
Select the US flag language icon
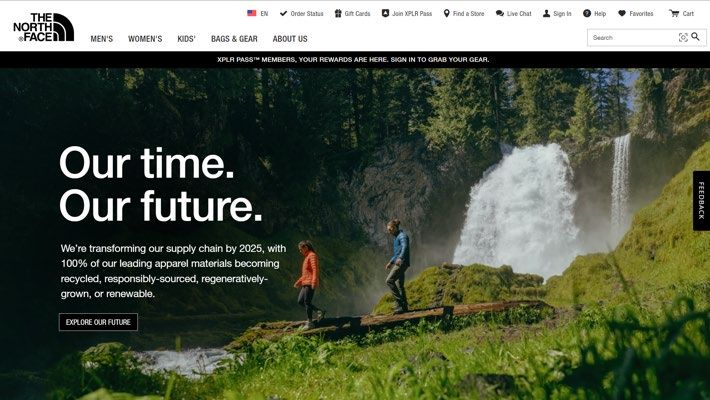(x=252, y=13)
